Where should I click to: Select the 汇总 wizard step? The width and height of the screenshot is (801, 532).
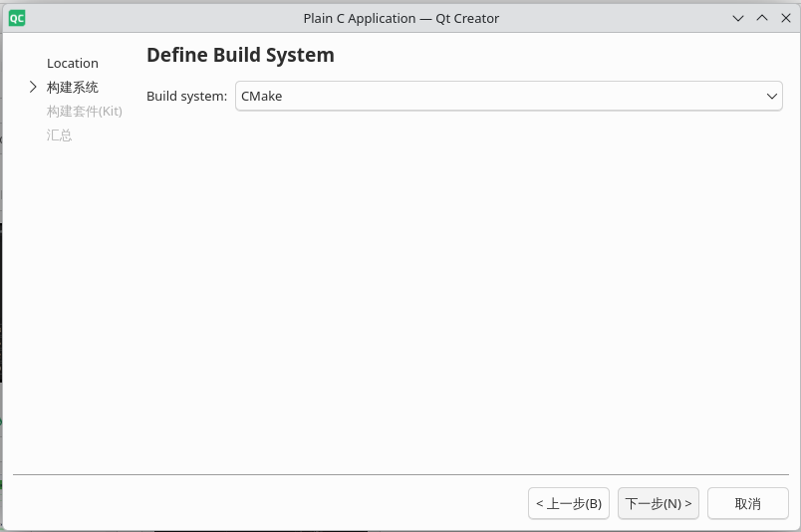pyautogui.click(x=59, y=135)
